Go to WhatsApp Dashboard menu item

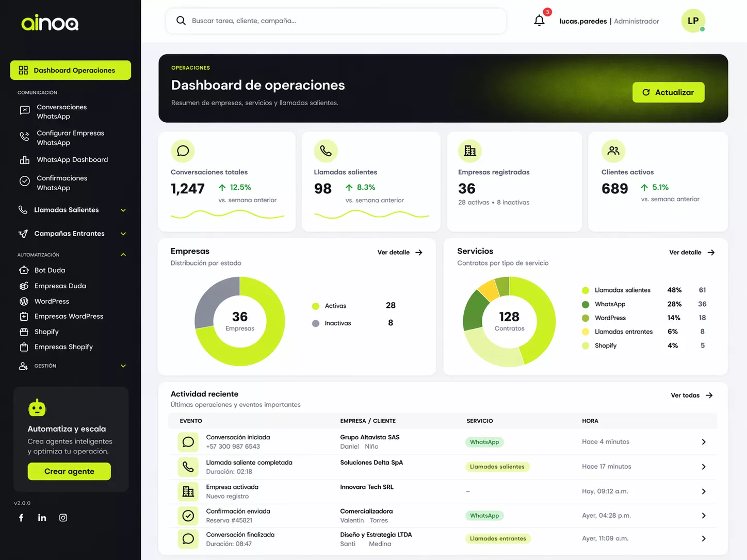[x=72, y=160]
